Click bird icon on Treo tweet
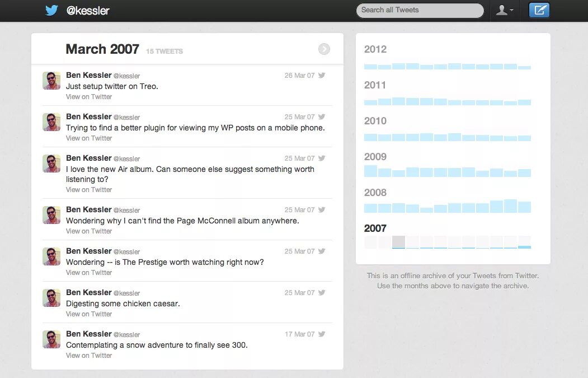588x378 pixels. [322, 75]
